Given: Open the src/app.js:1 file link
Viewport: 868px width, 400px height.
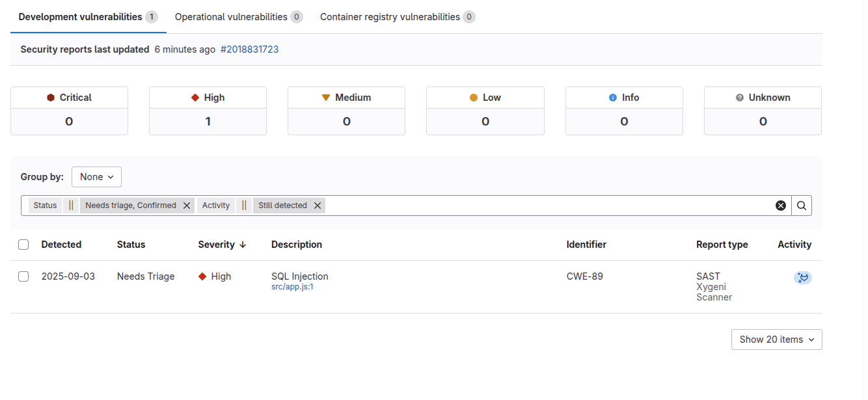Looking at the screenshot, I should pos(292,287).
